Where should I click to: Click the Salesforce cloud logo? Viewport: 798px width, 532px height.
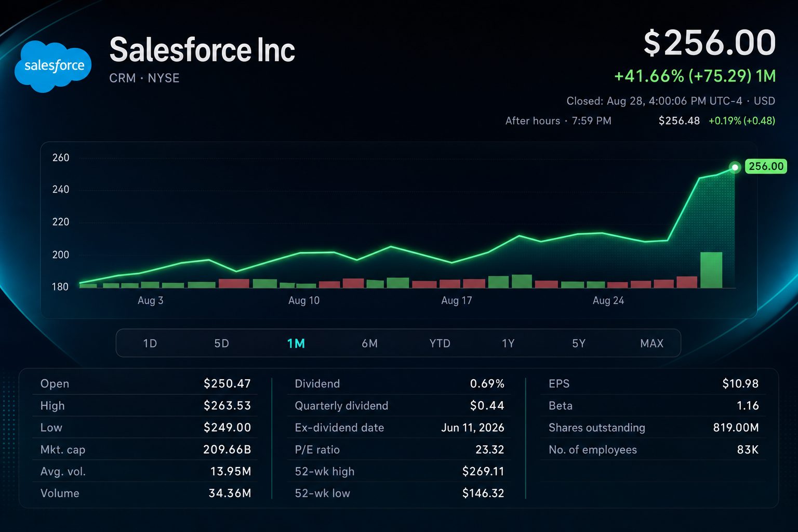53,65
